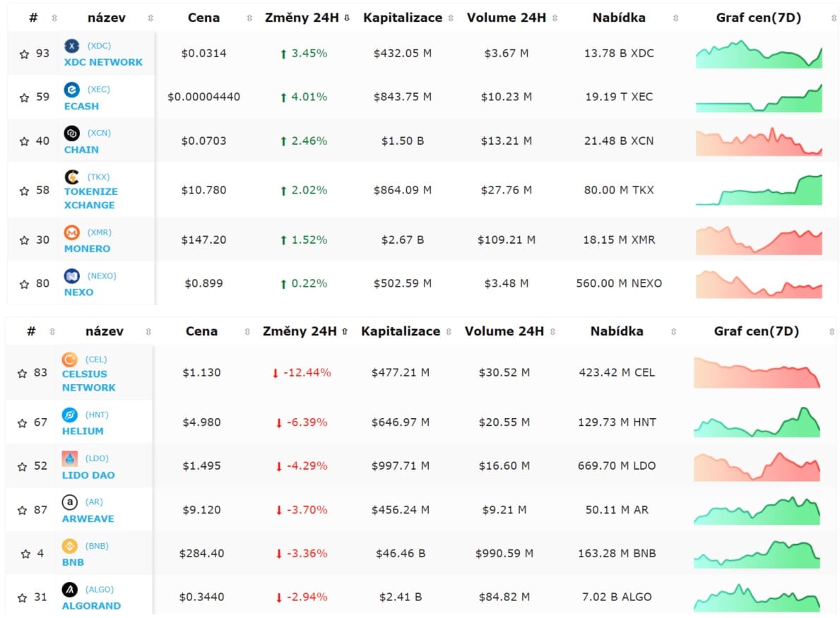Open the ARWEAVE coin link
This screenshot has height=618, width=840.
(88, 518)
